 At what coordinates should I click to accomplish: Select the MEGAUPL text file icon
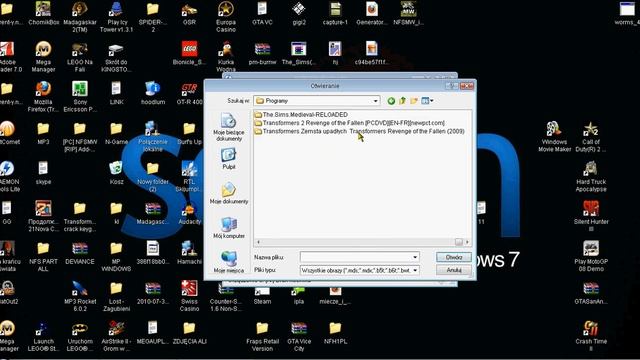153,333
